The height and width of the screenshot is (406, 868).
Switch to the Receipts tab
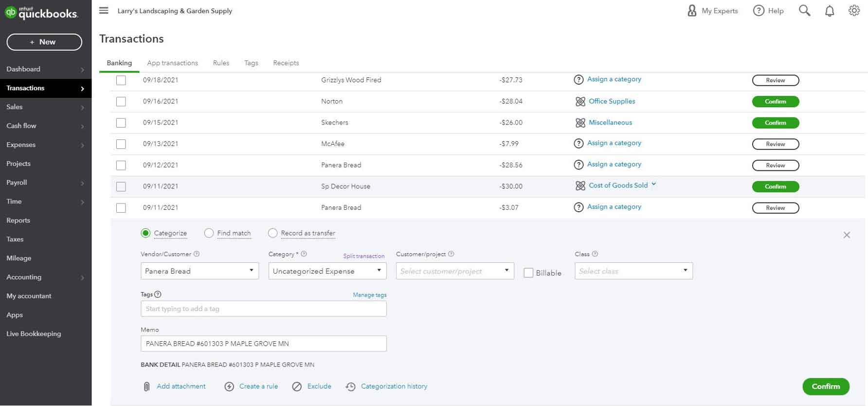[286, 63]
